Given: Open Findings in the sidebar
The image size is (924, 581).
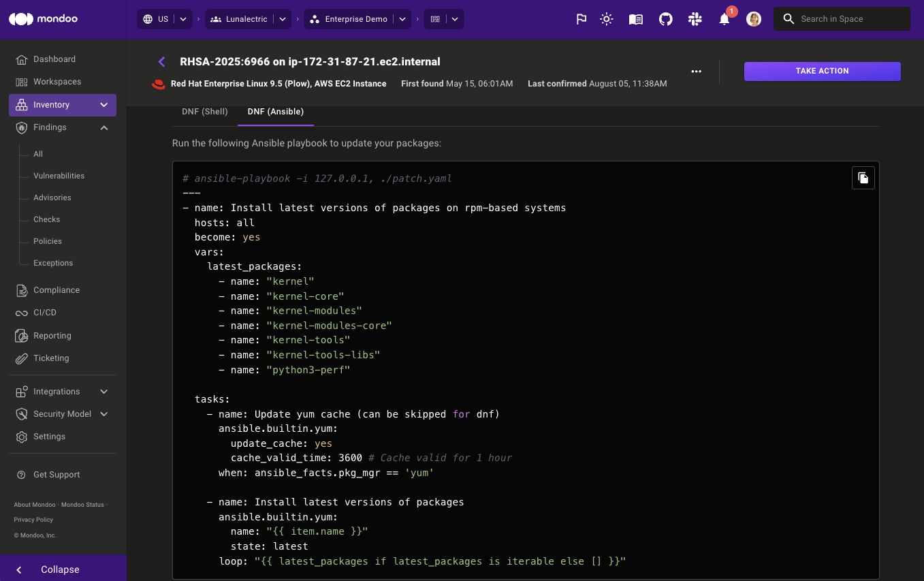Looking at the screenshot, I should tap(50, 127).
